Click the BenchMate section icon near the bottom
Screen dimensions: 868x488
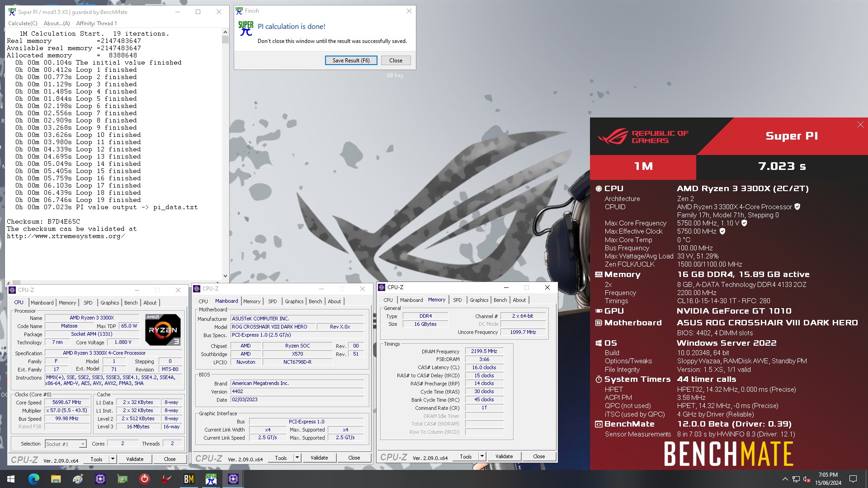tap(599, 424)
